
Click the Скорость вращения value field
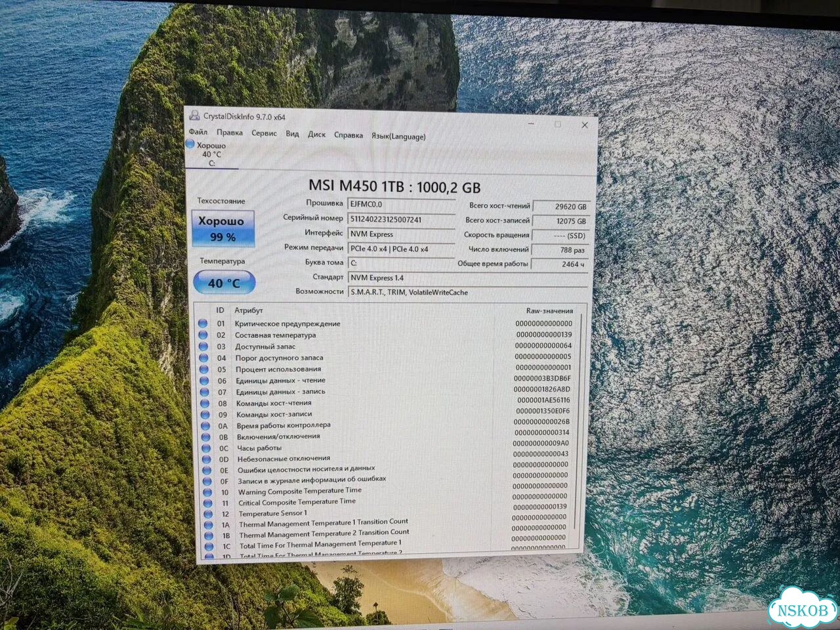[x=560, y=236]
